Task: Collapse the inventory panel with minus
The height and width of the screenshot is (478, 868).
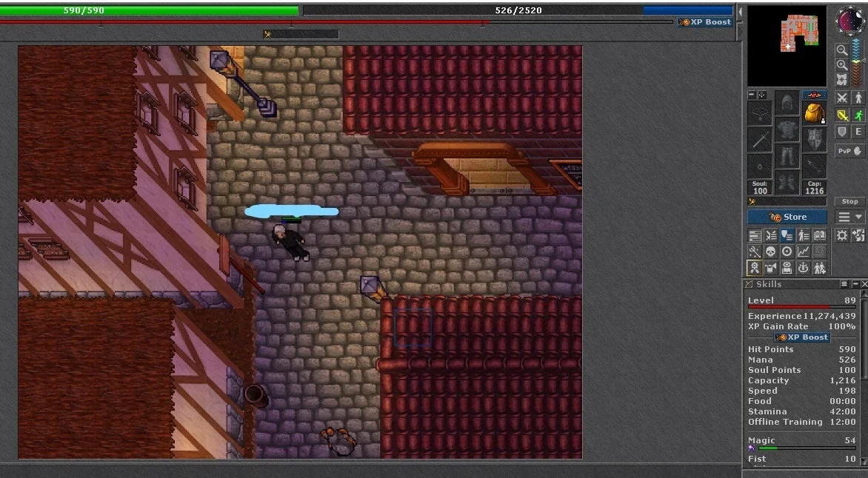Action: pos(751,95)
